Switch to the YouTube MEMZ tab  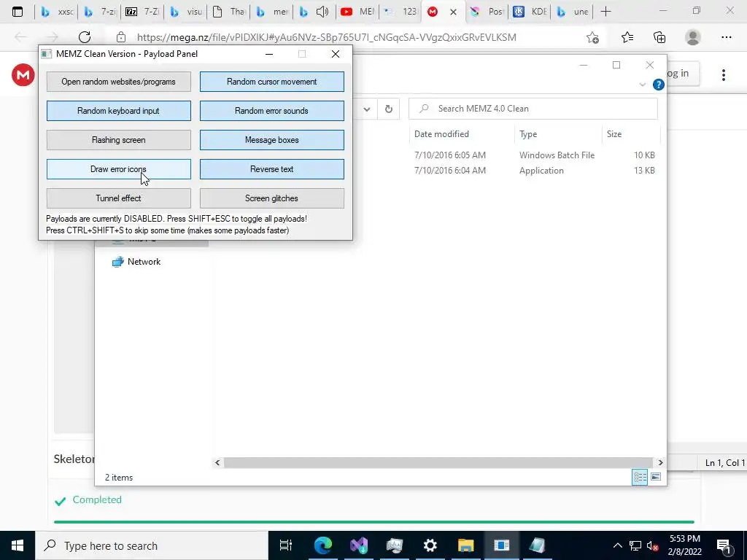point(357,12)
